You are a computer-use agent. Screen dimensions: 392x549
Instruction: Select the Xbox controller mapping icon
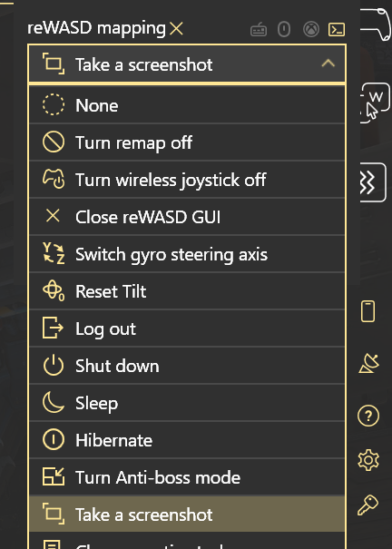[x=311, y=29]
